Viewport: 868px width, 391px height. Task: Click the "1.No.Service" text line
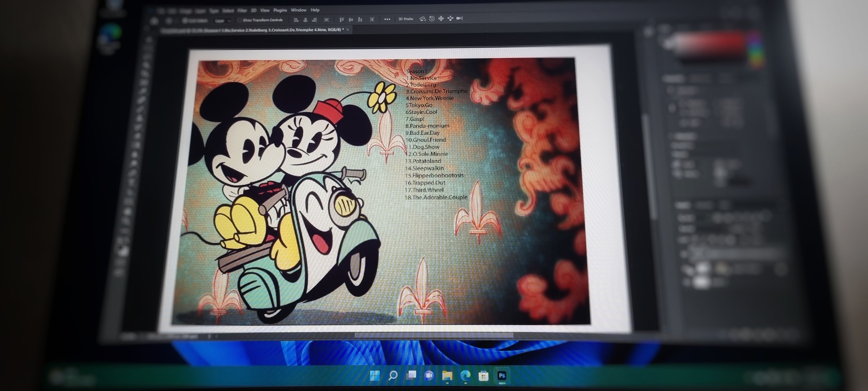click(x=421, y=78)
